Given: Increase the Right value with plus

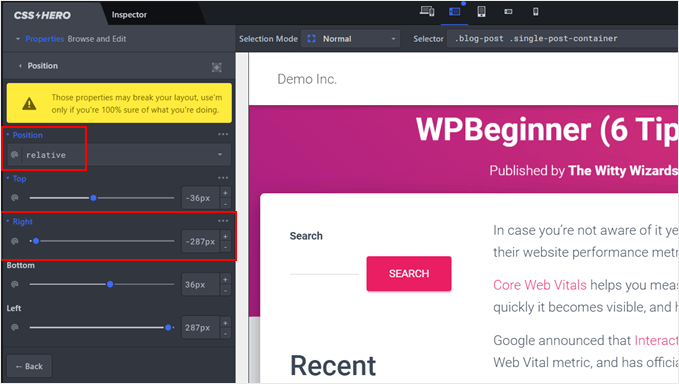Looking at the screenshot, I should [x=225, y=236].
